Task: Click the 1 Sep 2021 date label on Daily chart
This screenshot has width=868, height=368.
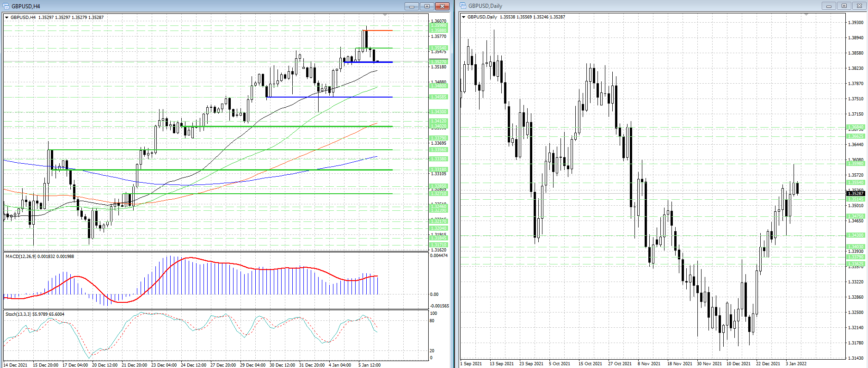Action: pos(472,364)
